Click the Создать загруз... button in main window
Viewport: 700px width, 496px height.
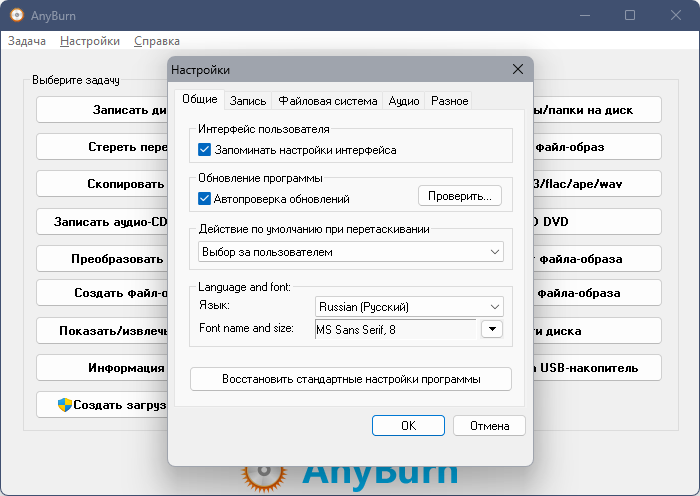pyautogui.click(x=102, y=405)
